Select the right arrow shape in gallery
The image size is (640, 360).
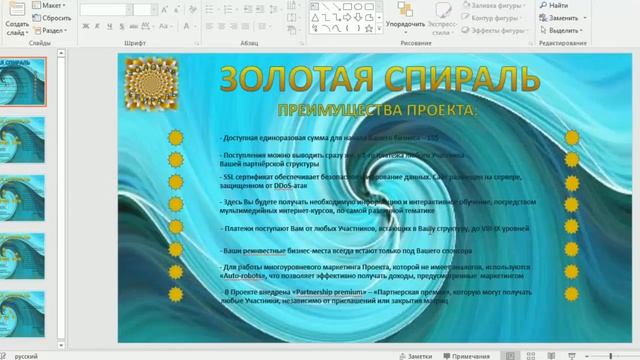[347, 18]
